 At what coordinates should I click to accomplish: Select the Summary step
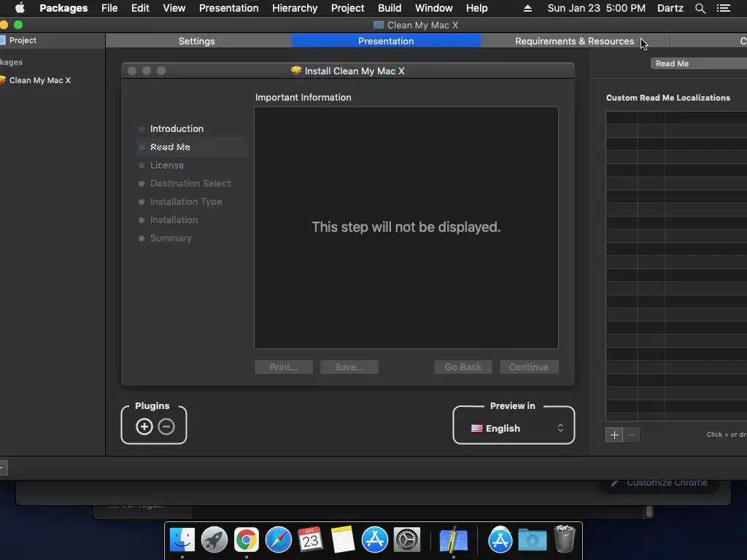pyautogui.click(x=171, y=238)
